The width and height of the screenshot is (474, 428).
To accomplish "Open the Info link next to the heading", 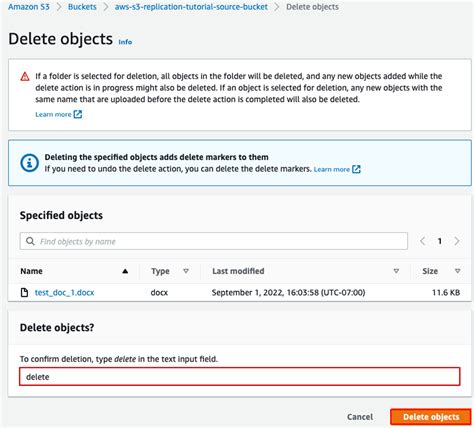I will tap(125, 42).
